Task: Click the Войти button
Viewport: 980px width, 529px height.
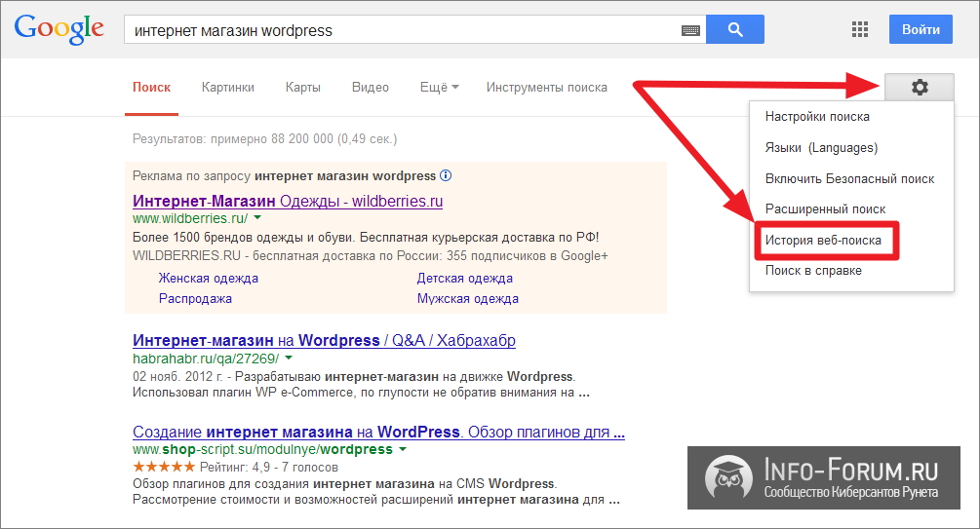Action: [x=921, y=29]
